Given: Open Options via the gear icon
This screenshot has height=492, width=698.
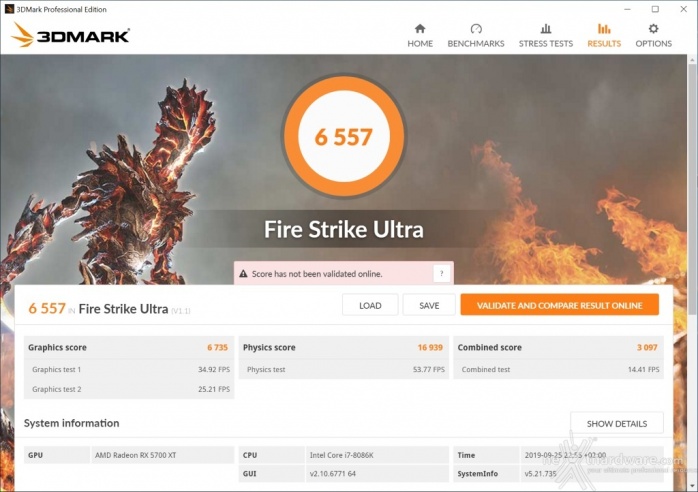Looking at the screenshot, I should (653, 29).
